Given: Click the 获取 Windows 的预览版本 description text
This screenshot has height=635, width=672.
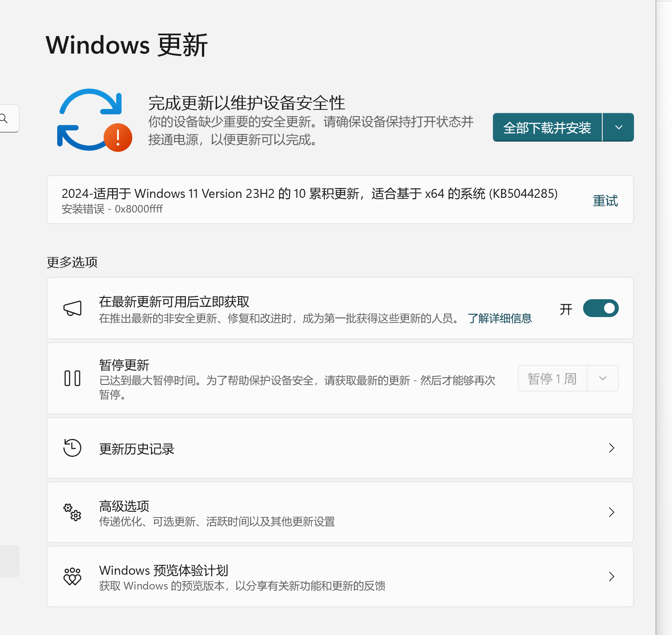Looking at the screenshot, I should tap(242, 586).
